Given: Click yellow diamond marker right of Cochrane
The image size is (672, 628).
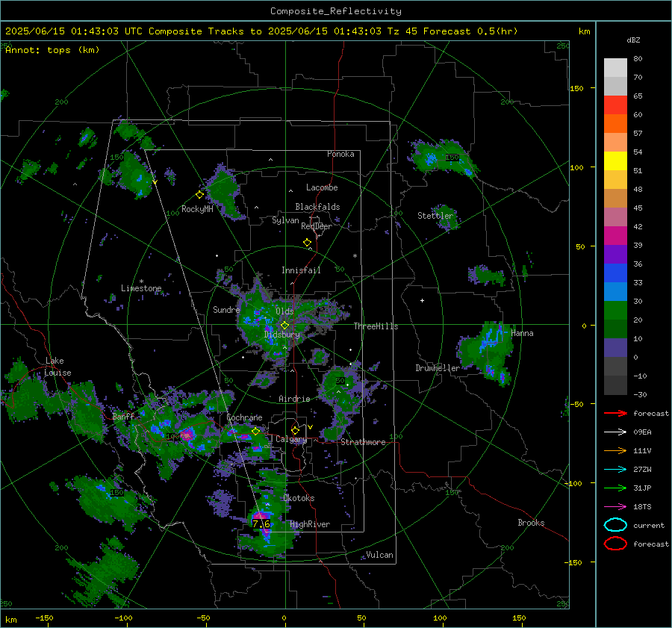Looking at the screenshot, I should tap(255, 432).
